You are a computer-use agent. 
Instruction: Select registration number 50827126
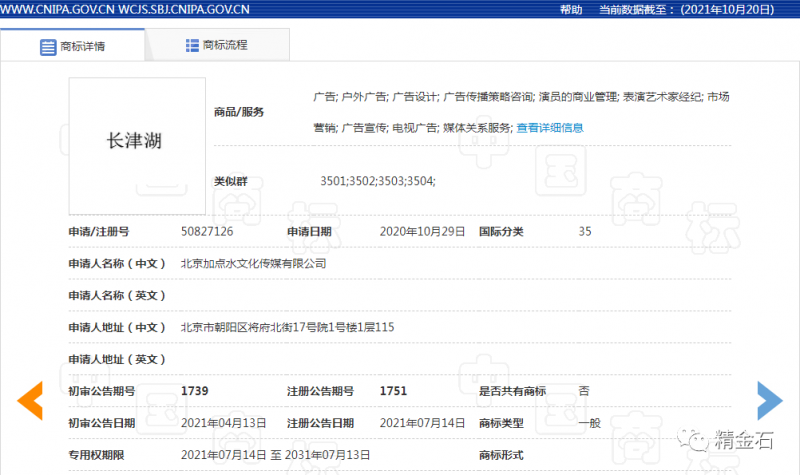point(207,232)
